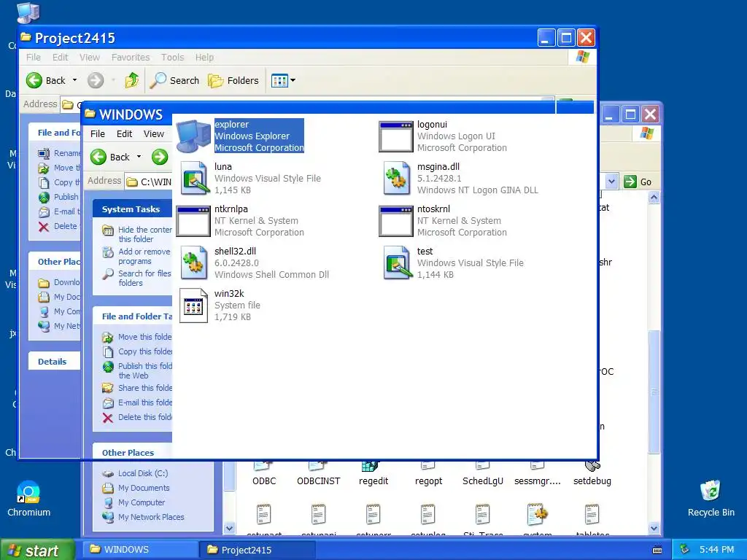Screen dimensions: 747x560
Task: Click the Search magnifier in Project2415 toolbar
Action: [x=158, y=80]
